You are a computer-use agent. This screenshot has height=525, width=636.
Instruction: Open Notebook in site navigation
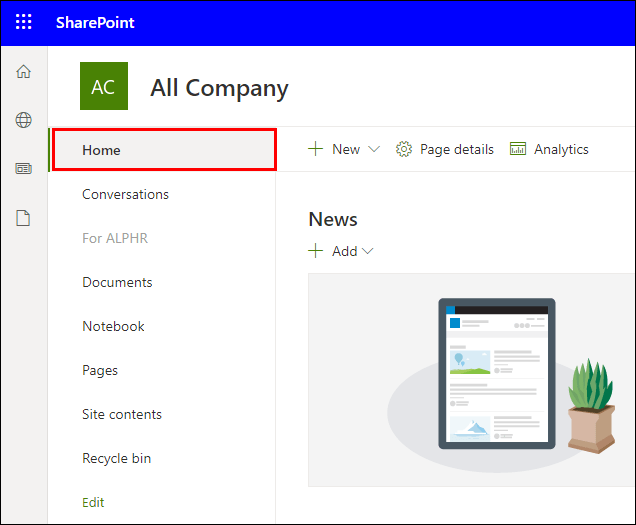point(113,326)
